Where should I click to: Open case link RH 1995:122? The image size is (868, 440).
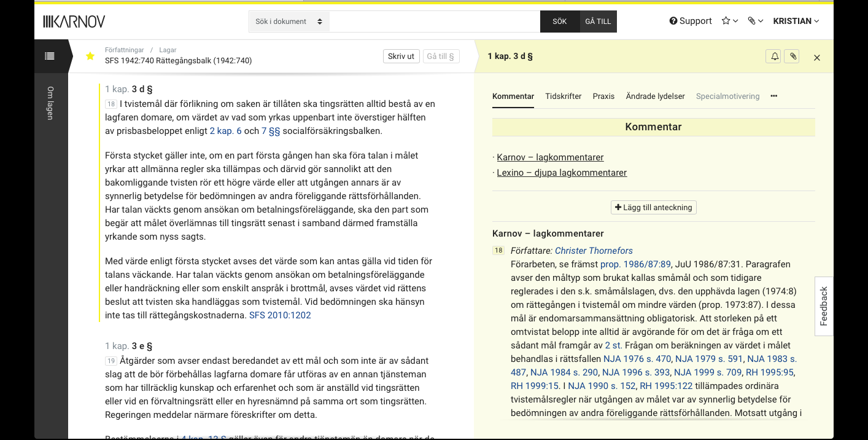(666, 386)
